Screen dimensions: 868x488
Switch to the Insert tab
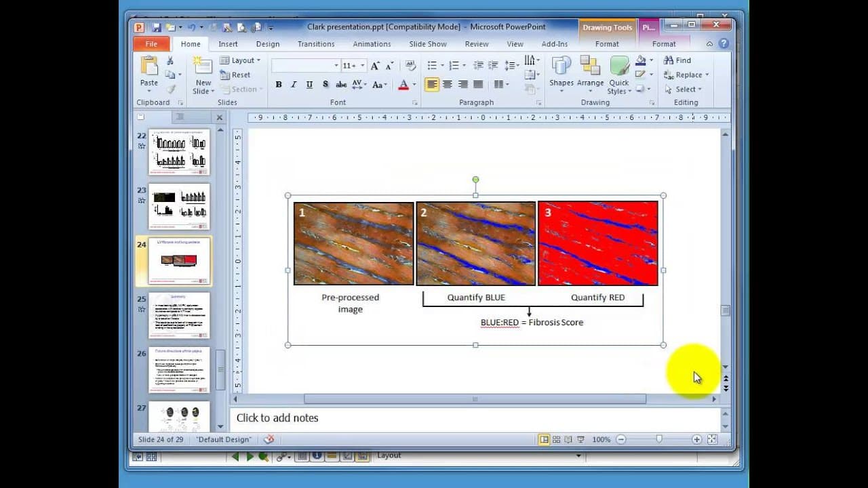pyautogui.click(x=228, y=44)
